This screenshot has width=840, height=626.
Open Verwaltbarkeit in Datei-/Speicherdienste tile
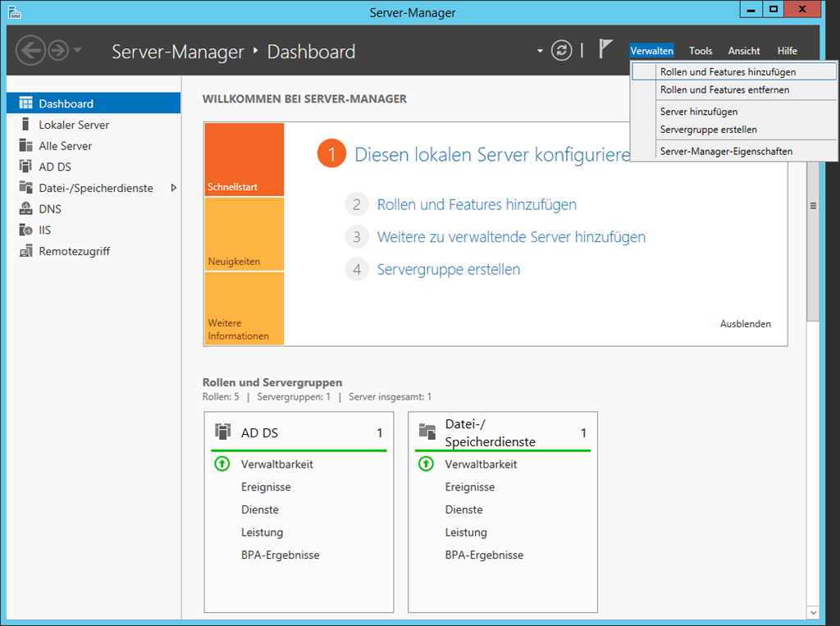tap(481, 464)
